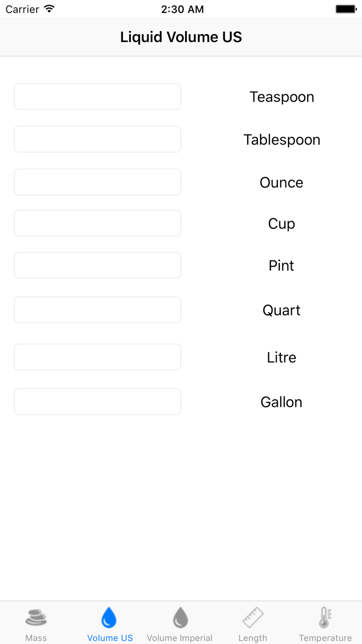Switch to the Temperature thermometer icon
The image size is (362, 644).
(325, 617)
